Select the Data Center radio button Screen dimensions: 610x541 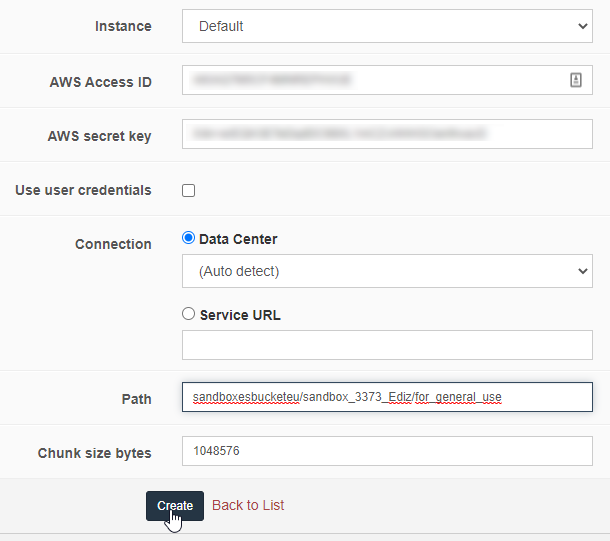pyautogui.click(x=189, y=239)
